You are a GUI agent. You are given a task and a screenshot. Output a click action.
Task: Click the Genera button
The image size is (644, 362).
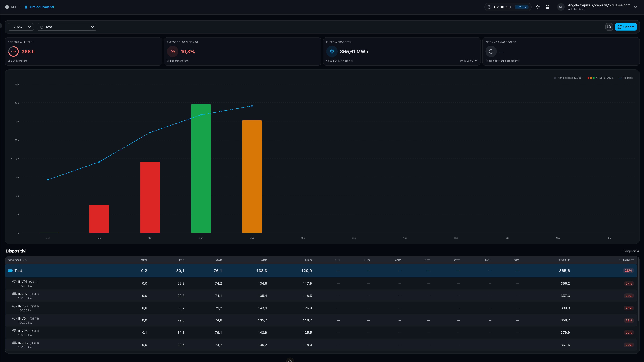tap(626, 27)
